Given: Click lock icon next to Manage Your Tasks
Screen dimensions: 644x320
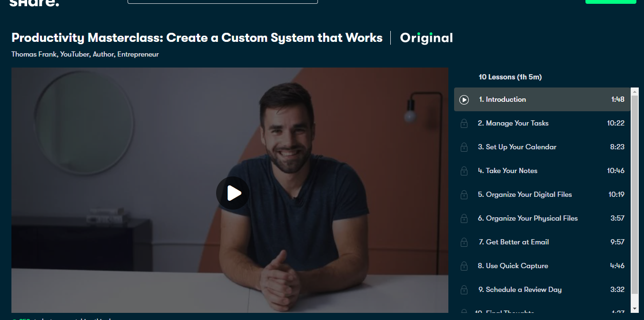Looking at the screenshot, I should (x=464, y=124).
